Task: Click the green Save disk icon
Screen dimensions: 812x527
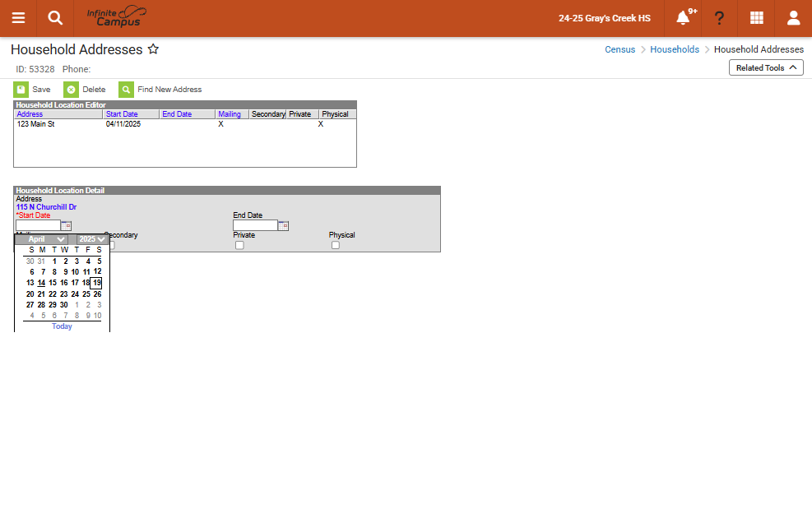Action: (21, 90)
